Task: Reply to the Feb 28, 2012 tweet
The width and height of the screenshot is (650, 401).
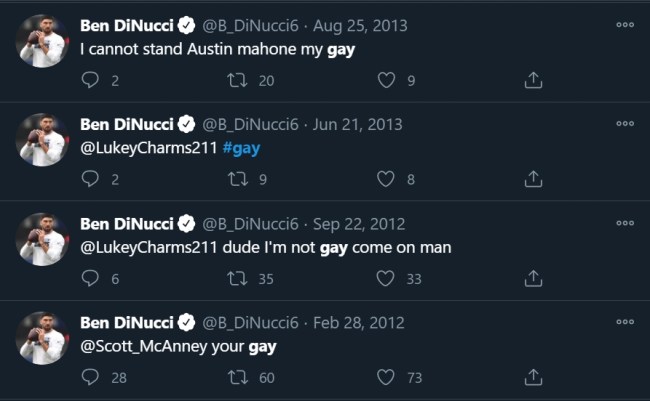Action: pyautogui.click(x=90, y=377)
